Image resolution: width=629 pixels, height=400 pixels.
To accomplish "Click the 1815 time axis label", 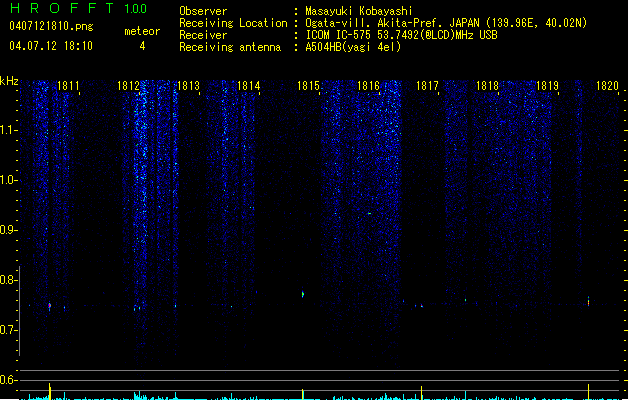I will [x=308, y=86].
